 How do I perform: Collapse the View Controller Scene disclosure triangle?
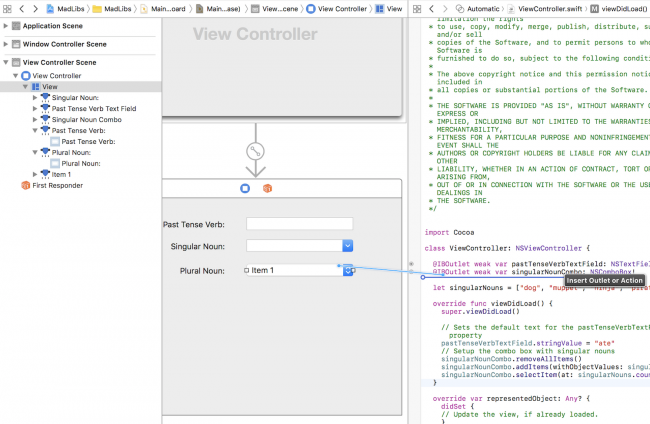[7, 62]
